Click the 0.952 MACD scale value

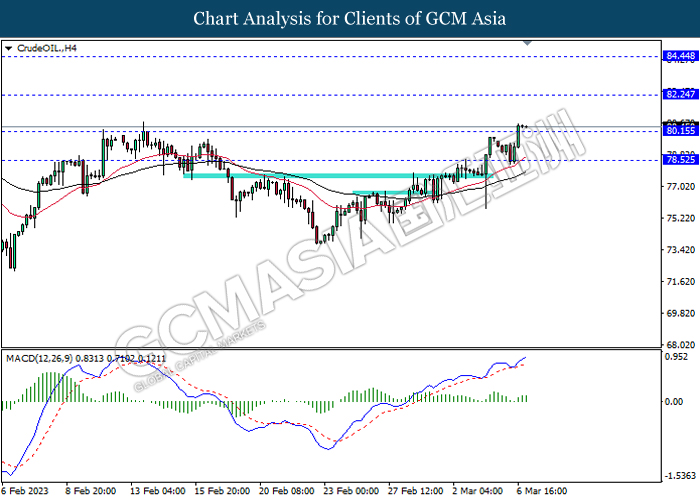point(676,357)
